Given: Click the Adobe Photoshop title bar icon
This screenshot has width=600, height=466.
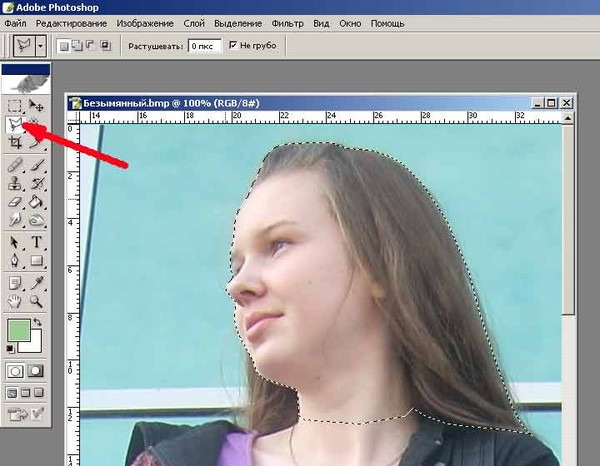Looking at the screenshot, I should tap(8, 7).
